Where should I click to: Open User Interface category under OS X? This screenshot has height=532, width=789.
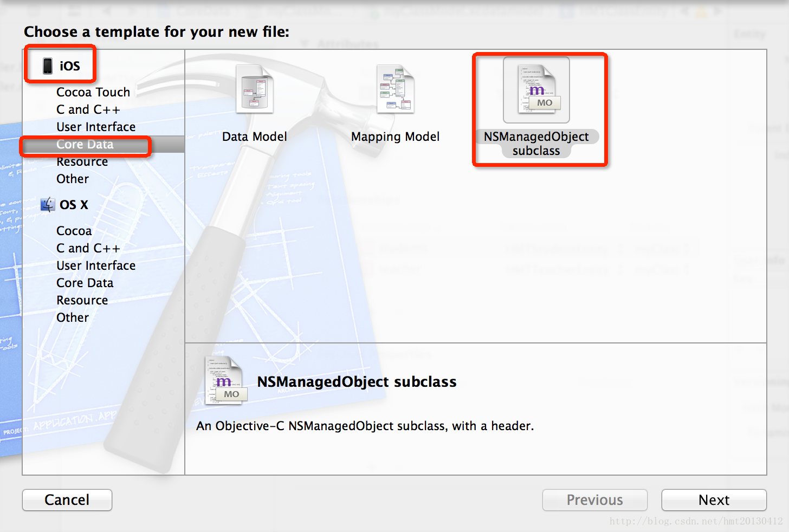pos(96,265)
